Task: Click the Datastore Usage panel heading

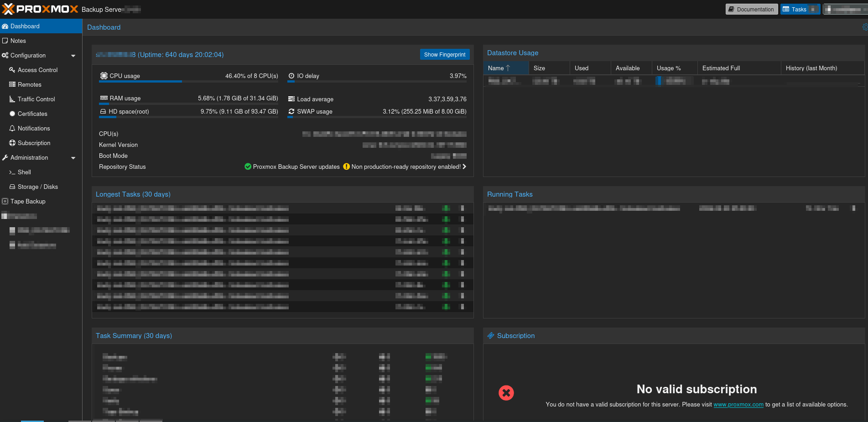Action: [x=513, y=53]
